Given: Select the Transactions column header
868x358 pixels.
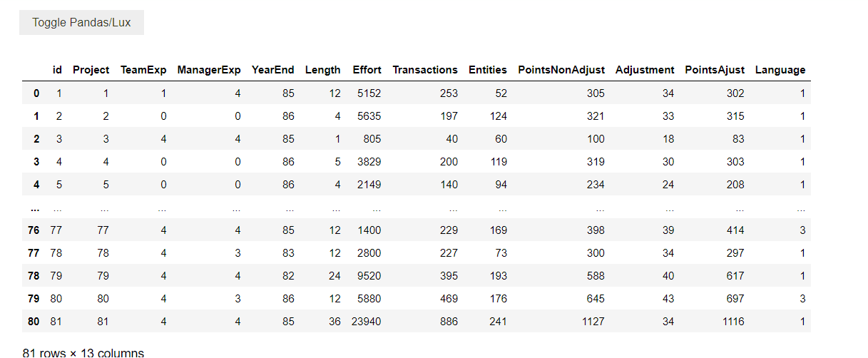Looking at the screenshot, I should 425,70.
